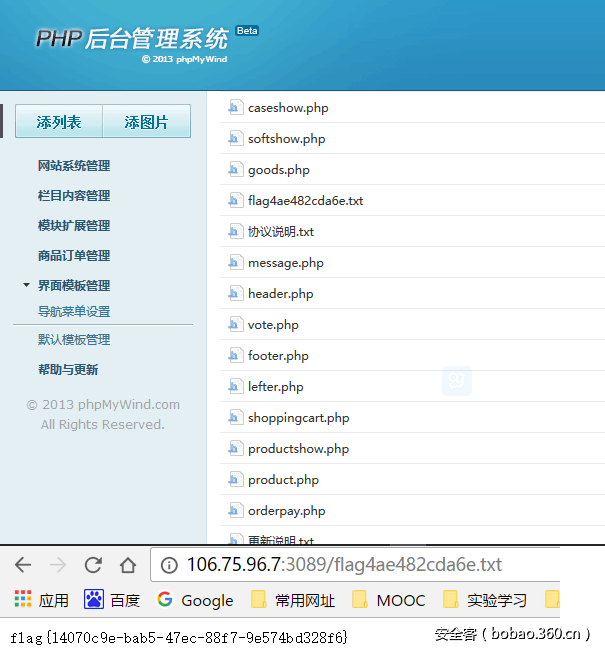Switch to the 添图片 tab
This screenshot has width=605, height=652.
[146, 122]
